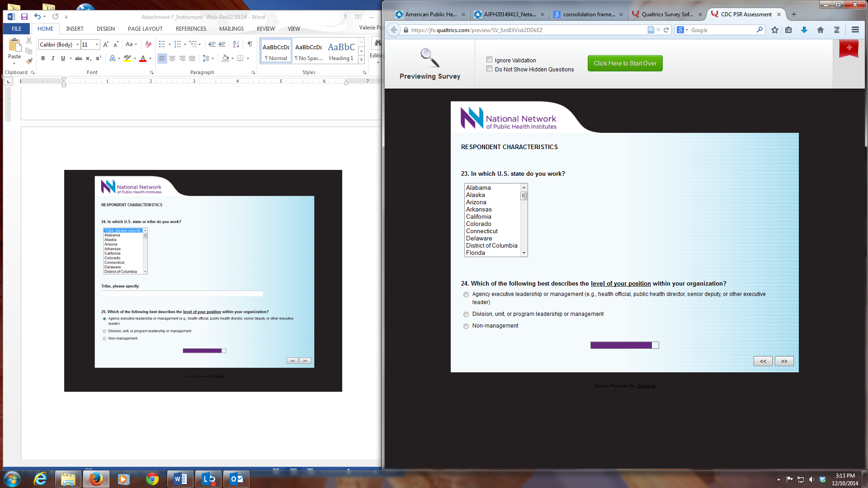The width and height of the screenshot is (868, 488).
Task: Click Here to Start Over button
Action: [625, 63]
